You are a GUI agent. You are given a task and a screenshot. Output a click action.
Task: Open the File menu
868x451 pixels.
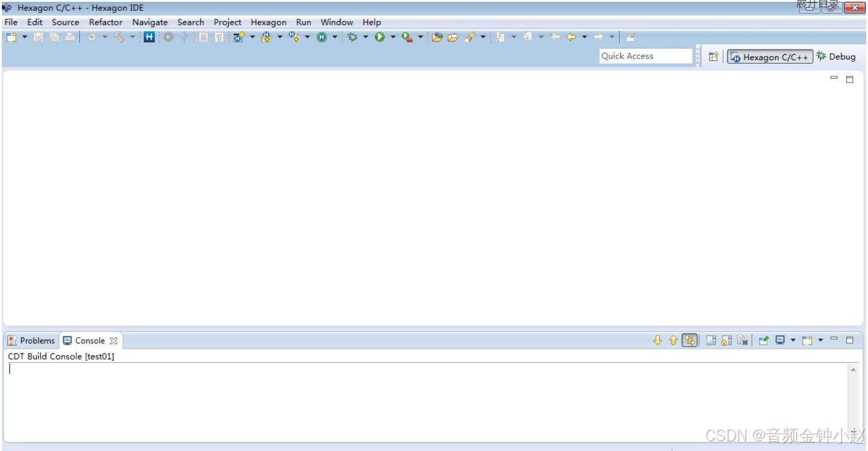(x=11, y=22)
